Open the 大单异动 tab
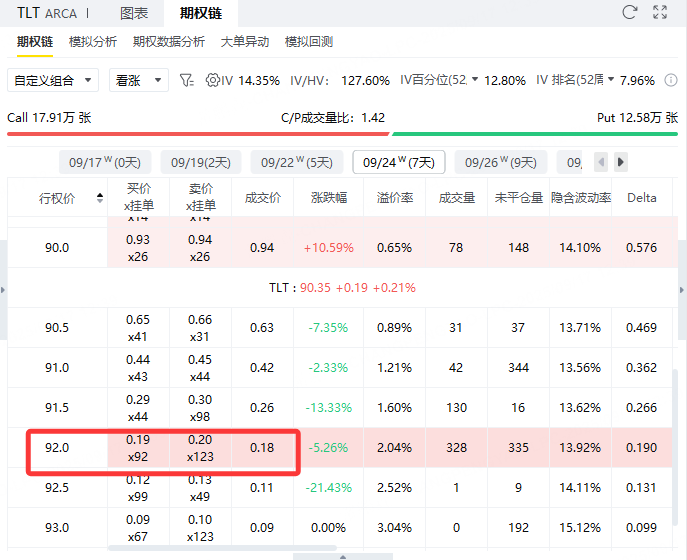This screenshot has width=687, height=560. 245,42
